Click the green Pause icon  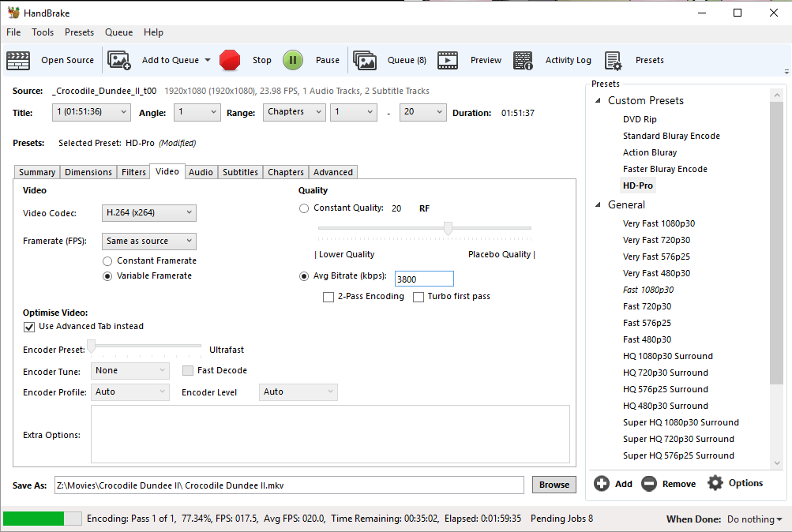coord(293,60)
